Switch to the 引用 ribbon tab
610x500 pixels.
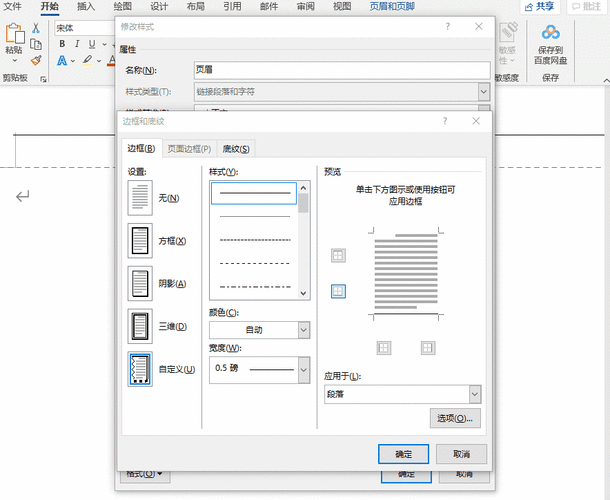click(x=232, y=6)
